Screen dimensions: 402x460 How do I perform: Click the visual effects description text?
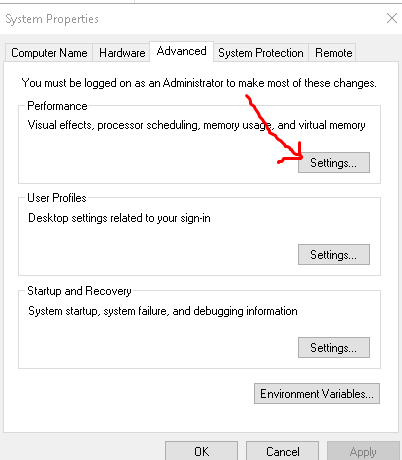197,125
